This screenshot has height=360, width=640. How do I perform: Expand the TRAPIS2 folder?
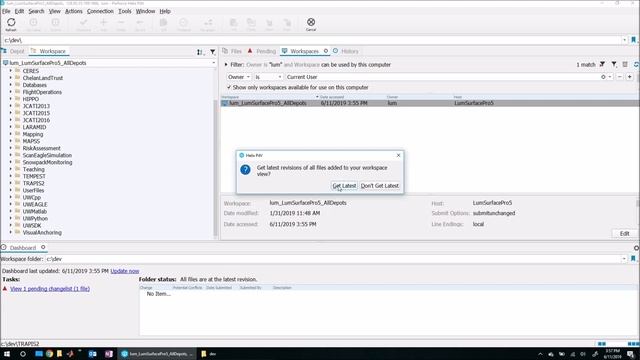[11, 183]
